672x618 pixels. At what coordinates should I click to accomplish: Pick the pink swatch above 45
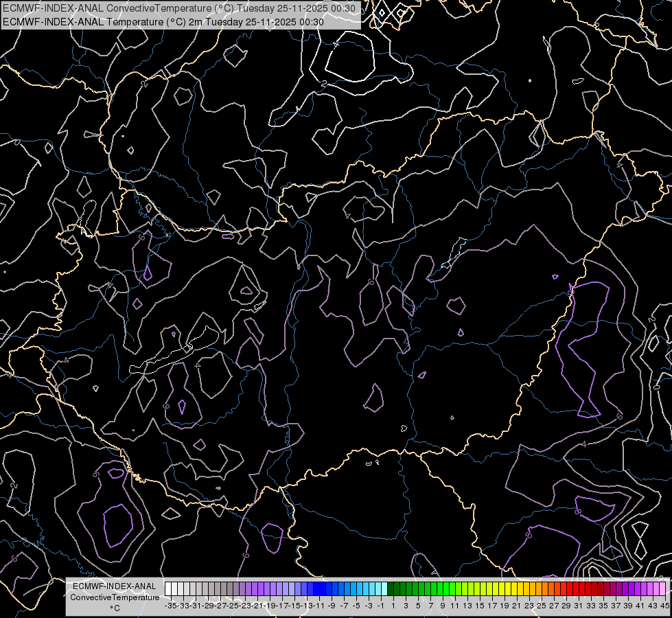tap(662, 588)
